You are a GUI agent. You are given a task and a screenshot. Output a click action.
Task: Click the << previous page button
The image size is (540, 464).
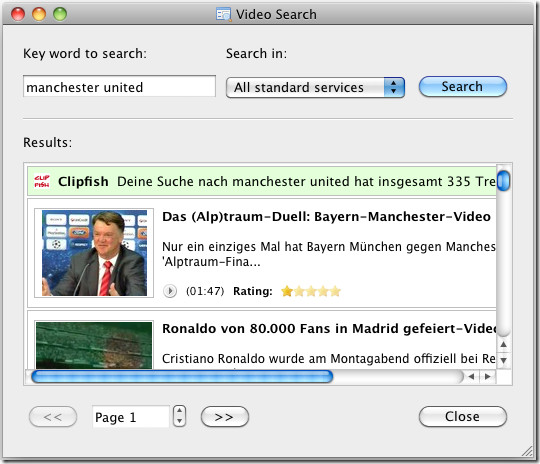(x=53, y=417)
